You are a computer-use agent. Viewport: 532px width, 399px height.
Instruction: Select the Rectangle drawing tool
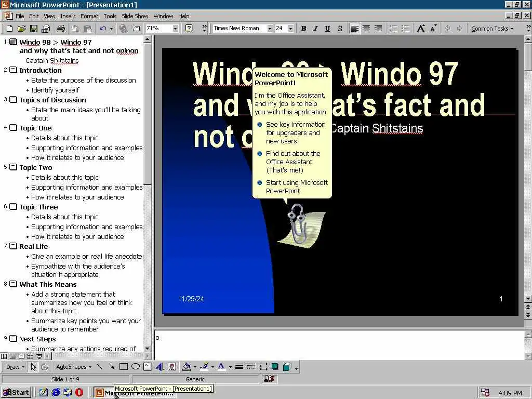click(x=124, y=367)
